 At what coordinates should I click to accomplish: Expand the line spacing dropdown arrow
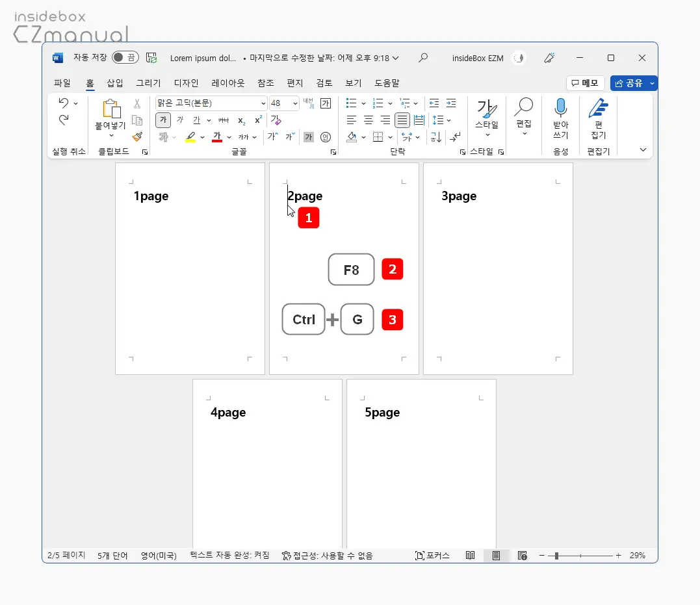click(x=448, y=120)
